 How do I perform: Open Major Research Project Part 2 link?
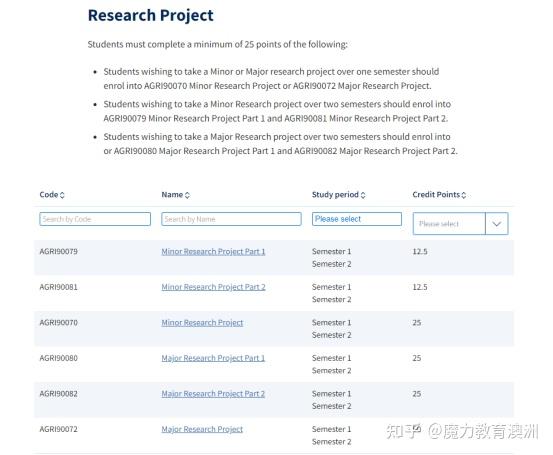(213, 394)
